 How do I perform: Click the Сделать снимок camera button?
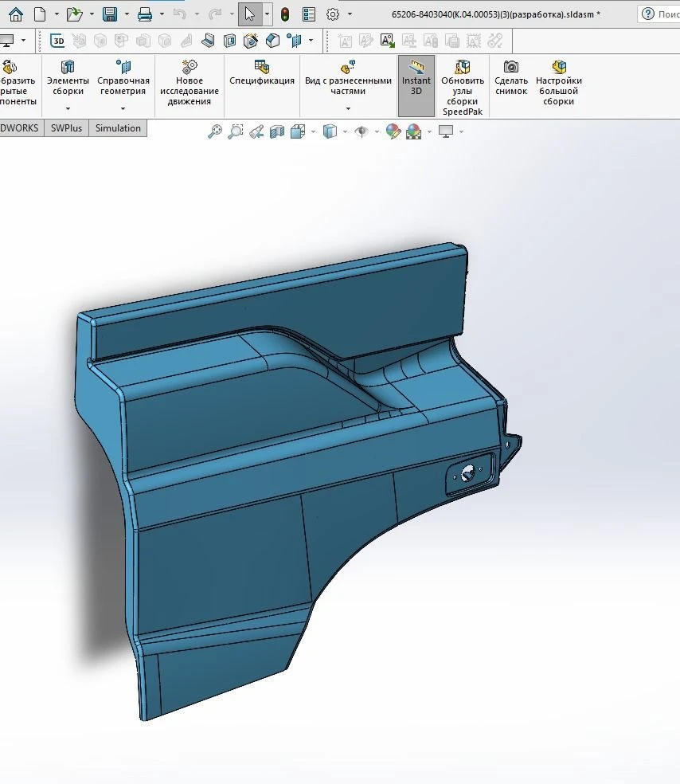pos(511,80)
